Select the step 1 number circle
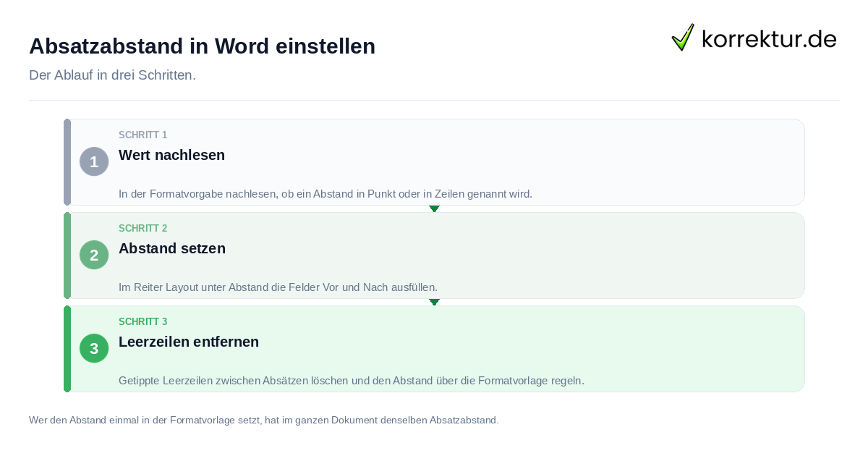Viewport: 868px width, 456px height. point(94,161)
